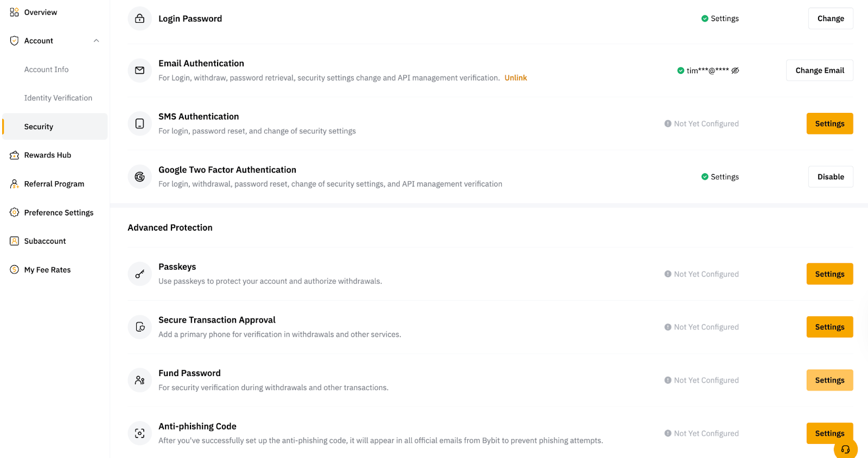The height and width of the screenshot is (458, 868).
Task: Open the support headset chat bubble
Action: pos(845,449)
